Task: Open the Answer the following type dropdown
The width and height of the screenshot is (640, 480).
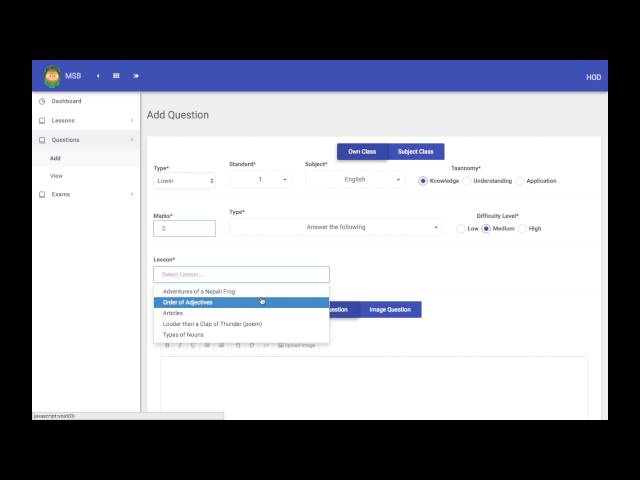Action: click(336, 227)
